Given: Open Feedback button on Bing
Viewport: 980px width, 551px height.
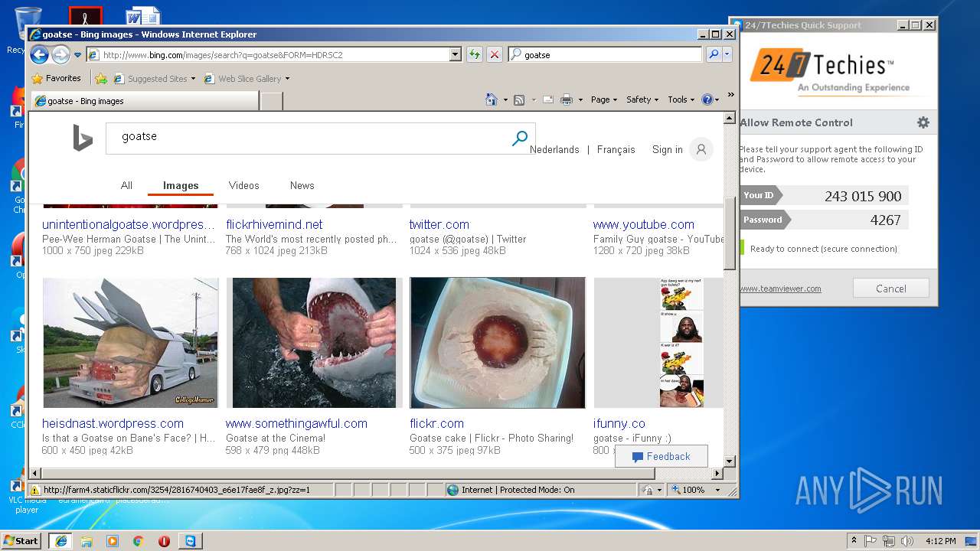Looking at the screenshot, I should 661,456.
